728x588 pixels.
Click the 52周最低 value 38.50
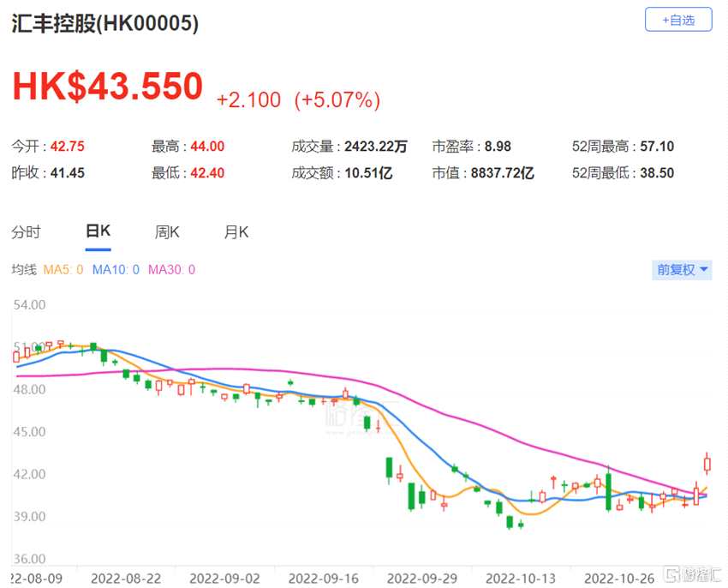coord(657,173)
